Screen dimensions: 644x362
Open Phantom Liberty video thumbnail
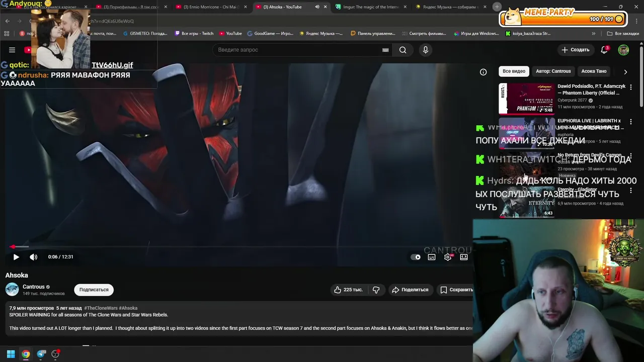coord(527,99)
